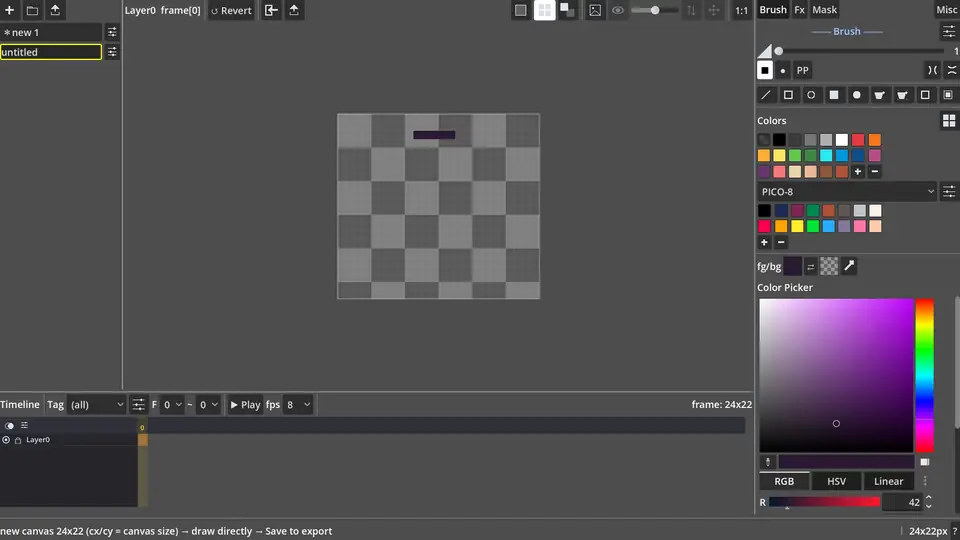Select the square brush shape
Screen dimensions: 960x540
pyautogui.click(x=765, y=70)
